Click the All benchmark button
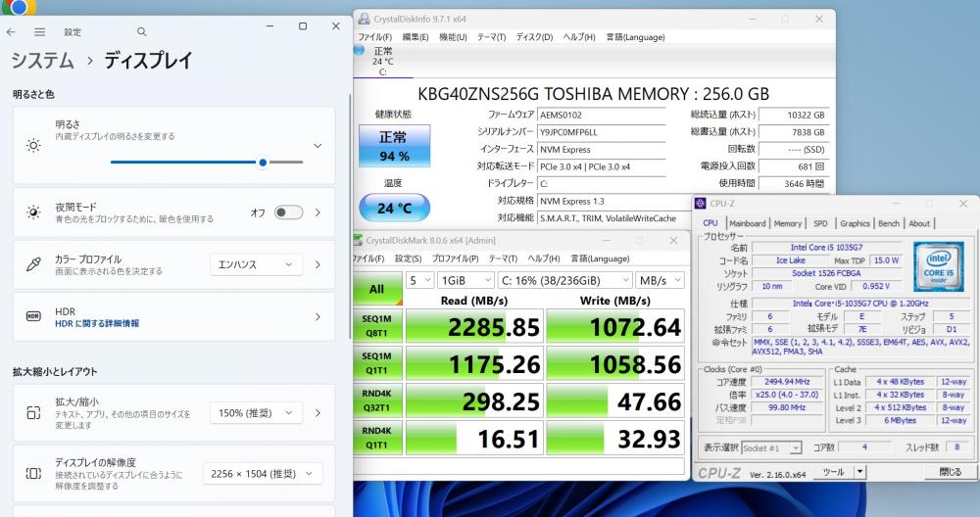 tap(377, 289)
